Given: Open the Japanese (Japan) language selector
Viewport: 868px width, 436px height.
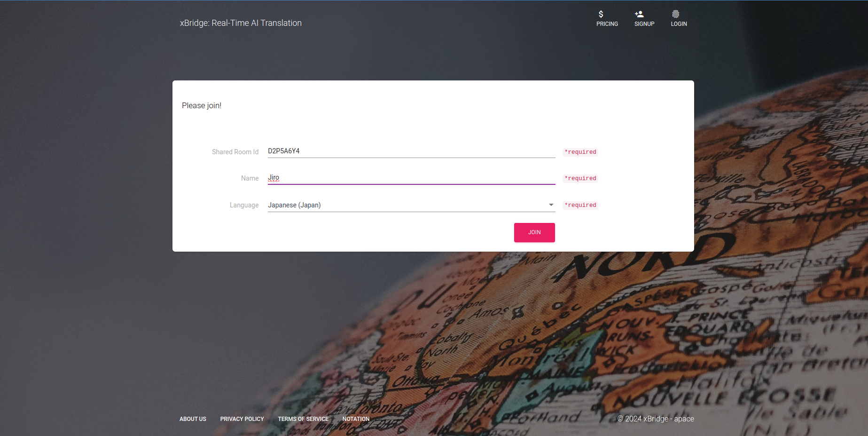Looking at the screenshot, I should point(404,205).
